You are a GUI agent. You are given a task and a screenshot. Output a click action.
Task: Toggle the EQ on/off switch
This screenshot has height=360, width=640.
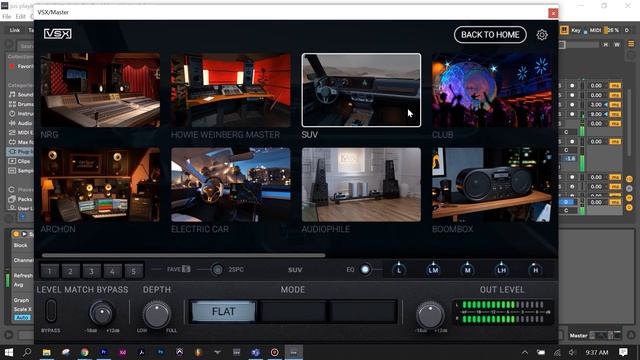click(x=365, y=269)
